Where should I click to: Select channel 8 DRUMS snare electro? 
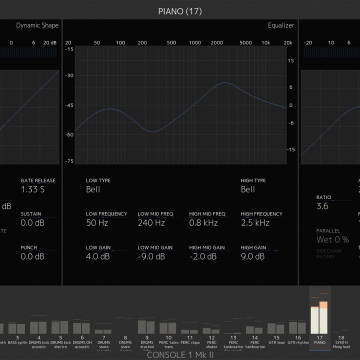tap(125, 333)
